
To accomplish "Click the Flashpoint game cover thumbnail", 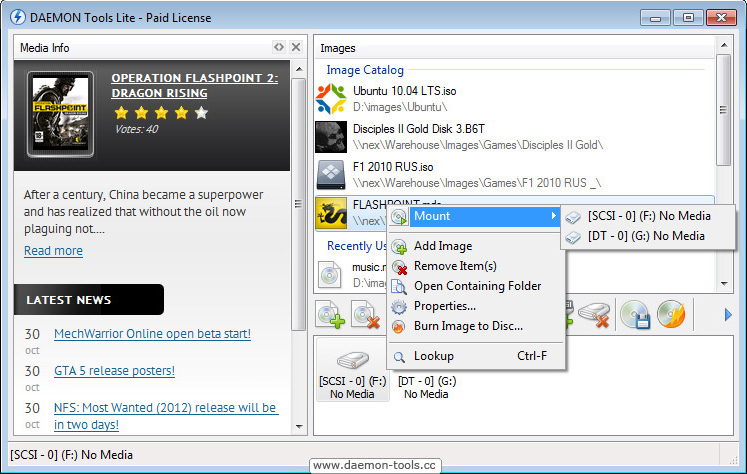I will pos(61,114).
